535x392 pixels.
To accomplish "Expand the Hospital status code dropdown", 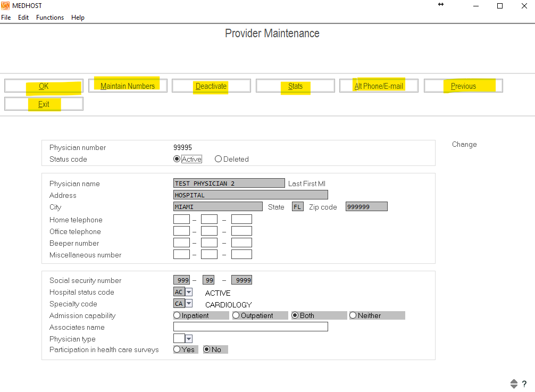I will pos(189,293).
